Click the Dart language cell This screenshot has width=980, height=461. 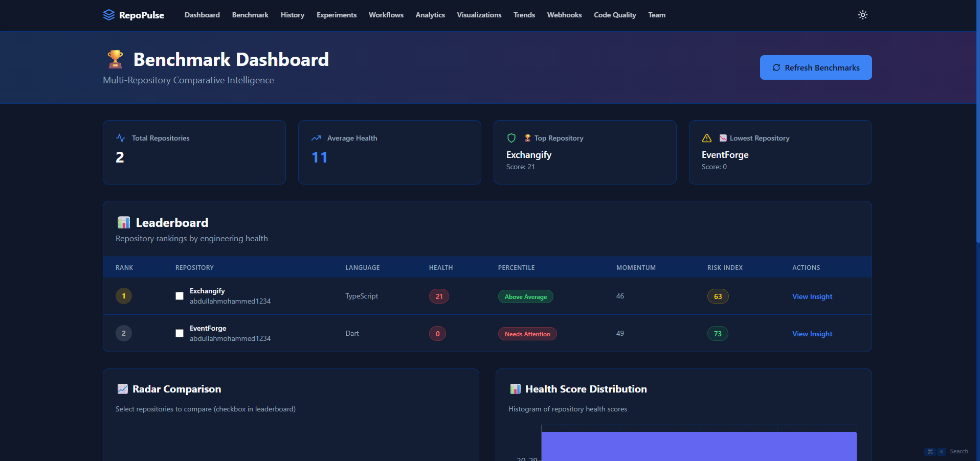coord(352,333)
